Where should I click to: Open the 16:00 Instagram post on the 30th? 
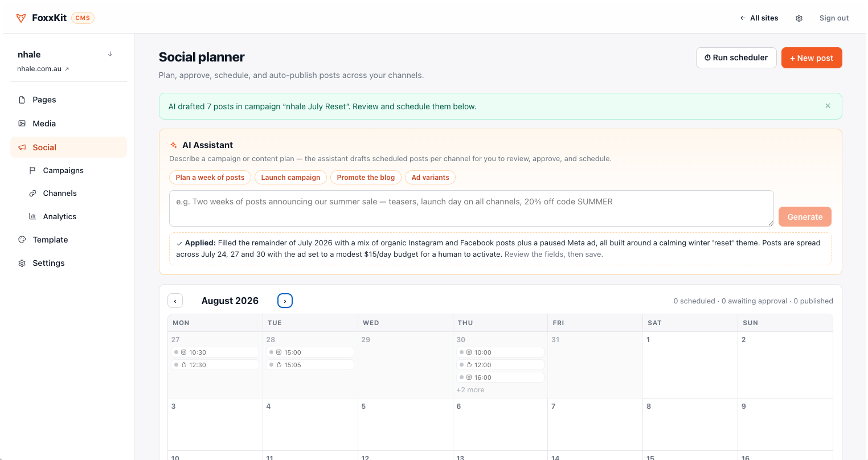[501, 377]
